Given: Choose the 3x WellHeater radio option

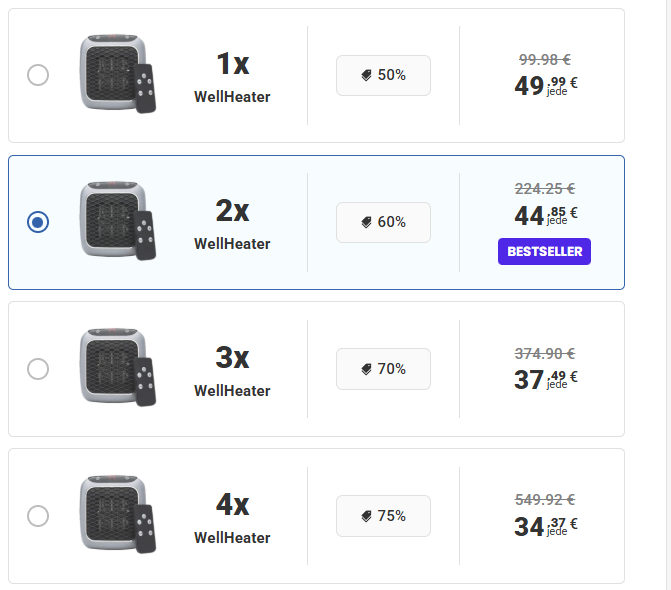Looking at the screenshot, I should [x=38, y=369].
